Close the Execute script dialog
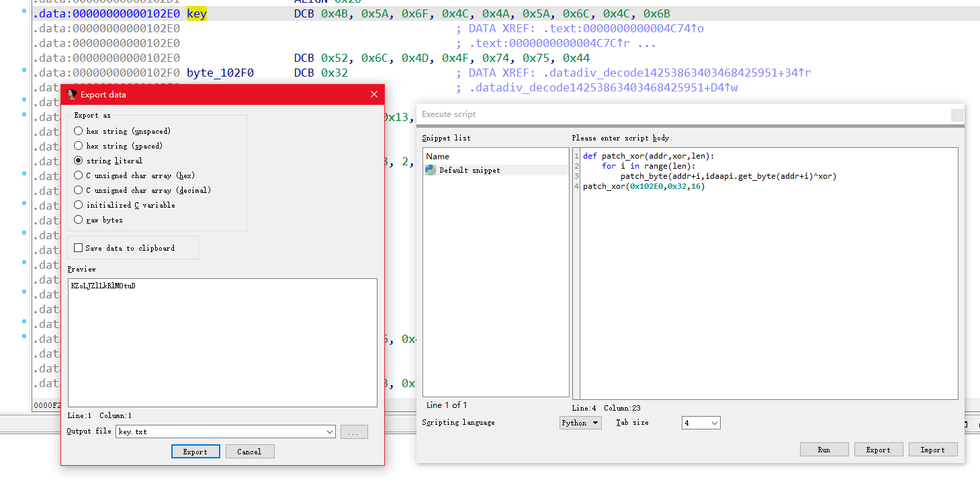 click(x=956, y=115)
